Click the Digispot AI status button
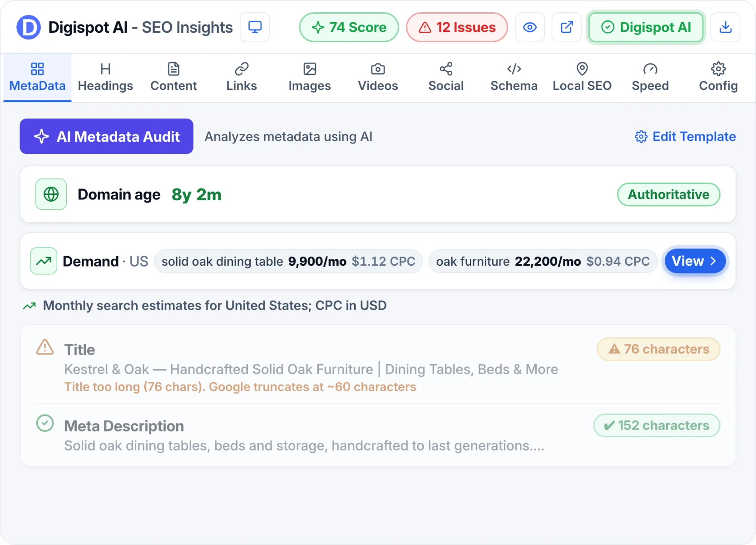Viewport: 756px width, 545px height. coord(646,27)
